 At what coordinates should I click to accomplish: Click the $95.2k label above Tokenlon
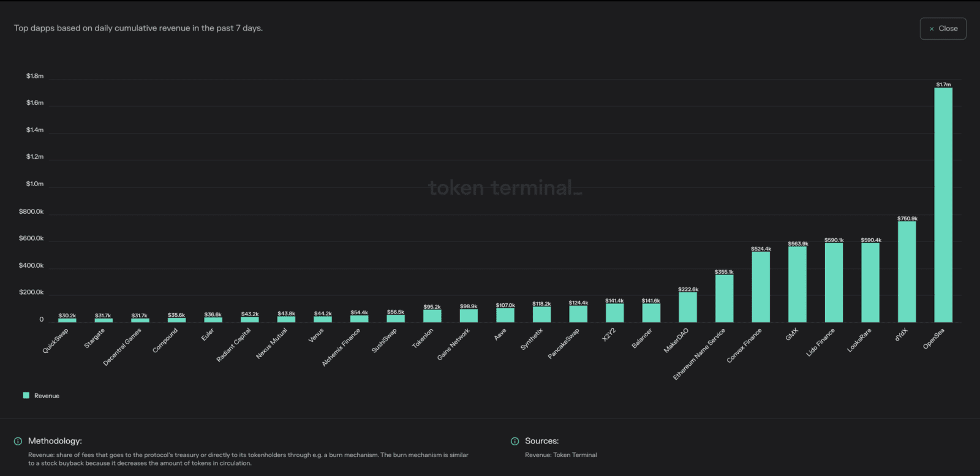pos(432,307)
